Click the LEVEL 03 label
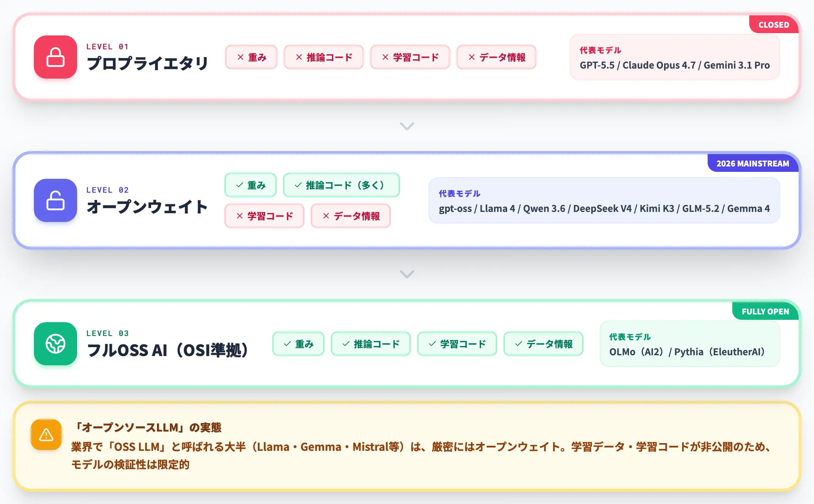This screenshot has width=814, height=504. click(108, 333)
